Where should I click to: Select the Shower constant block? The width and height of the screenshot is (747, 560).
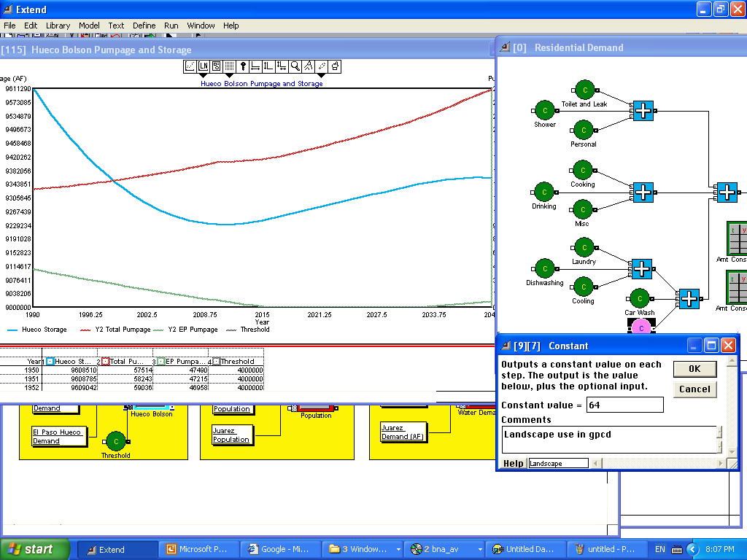click(x=544, y=111)
